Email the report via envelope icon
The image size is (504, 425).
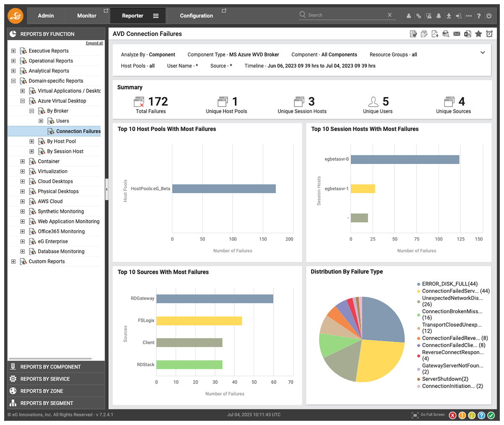coord(457,34)
